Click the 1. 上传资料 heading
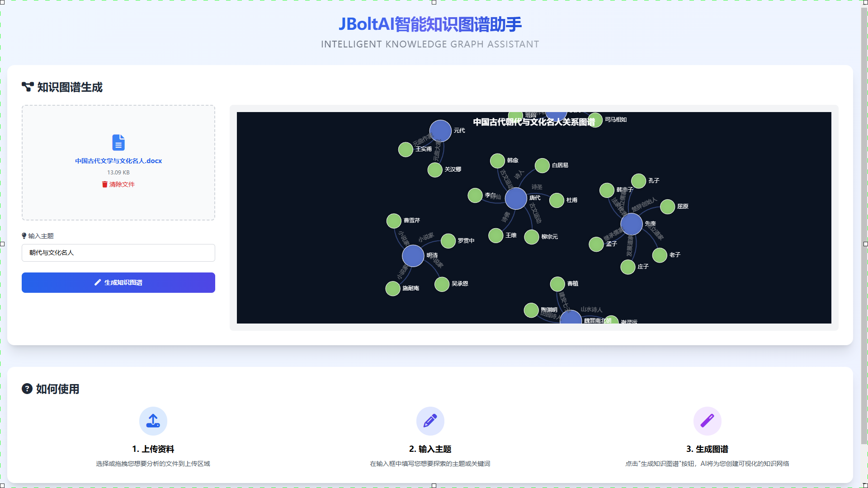Viewport: 868px width, 488px height. point(153,449)
